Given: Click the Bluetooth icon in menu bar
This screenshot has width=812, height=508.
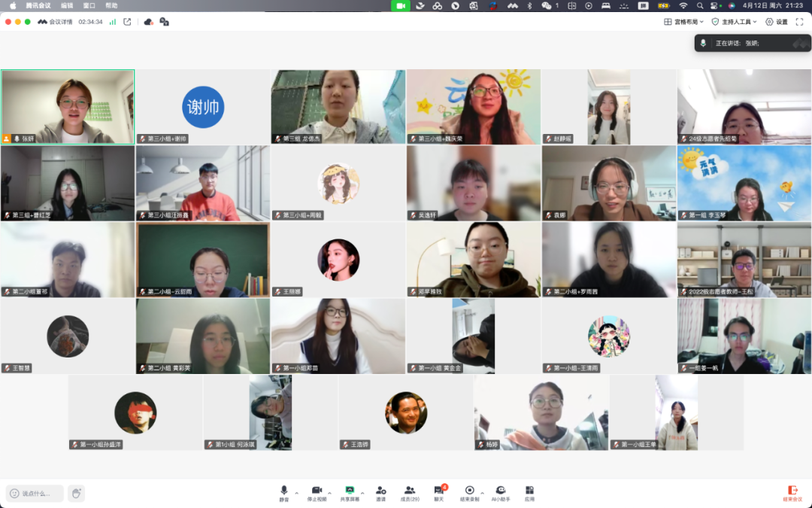Looking at the screenshot, I should click(x=529, y=6).
